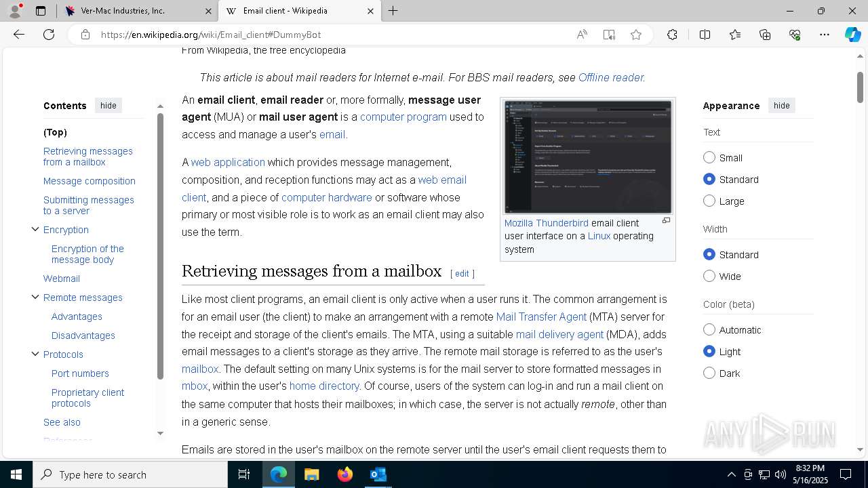868x488 pixels.
Task: Open web application link
Action: click(x=228, y=162)
